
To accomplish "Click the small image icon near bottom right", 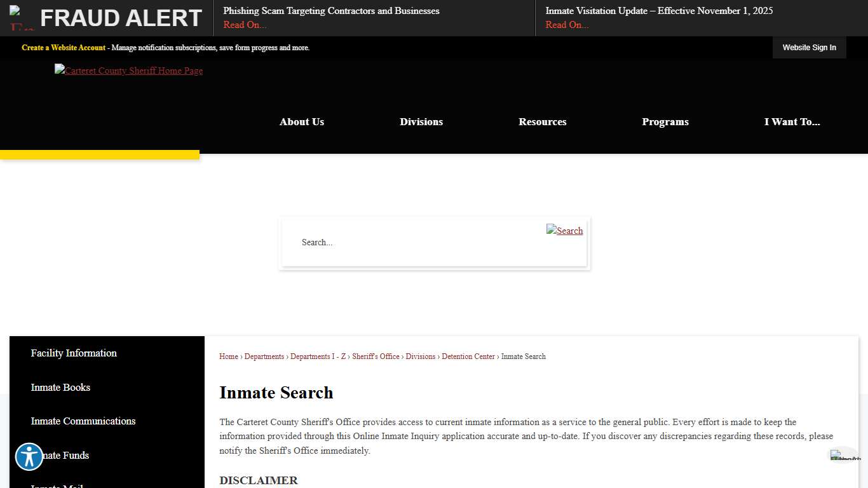I will (x=844, y=455).
